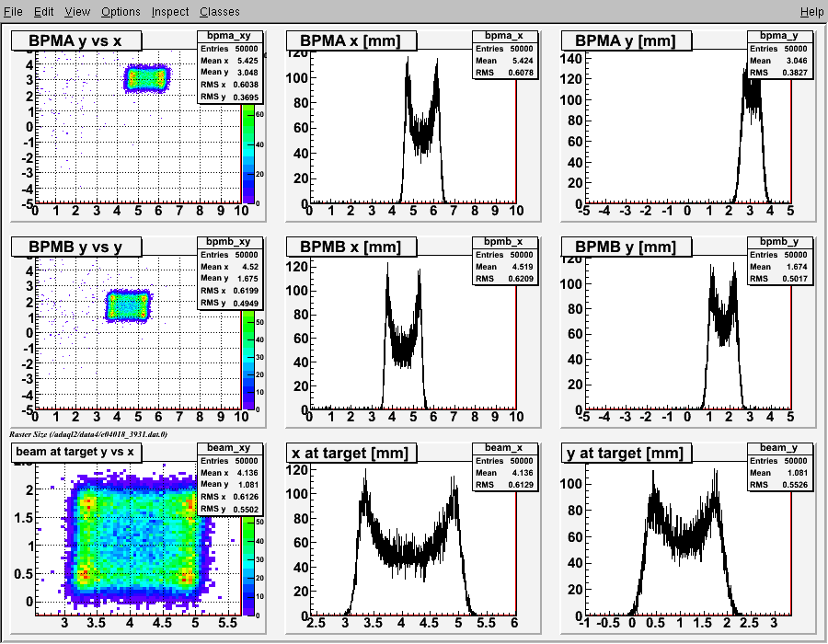Open the Classes menu
828x644 pixels.
(x=220, y=12)
